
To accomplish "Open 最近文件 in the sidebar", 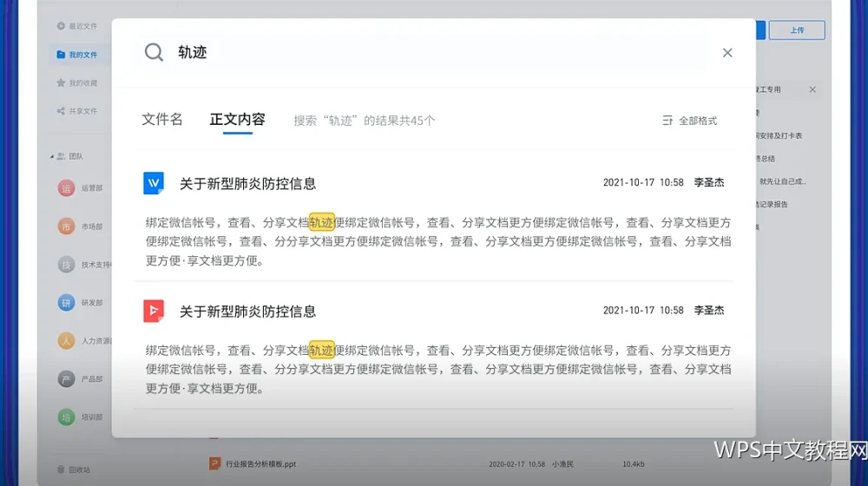I will coord(77,26).
